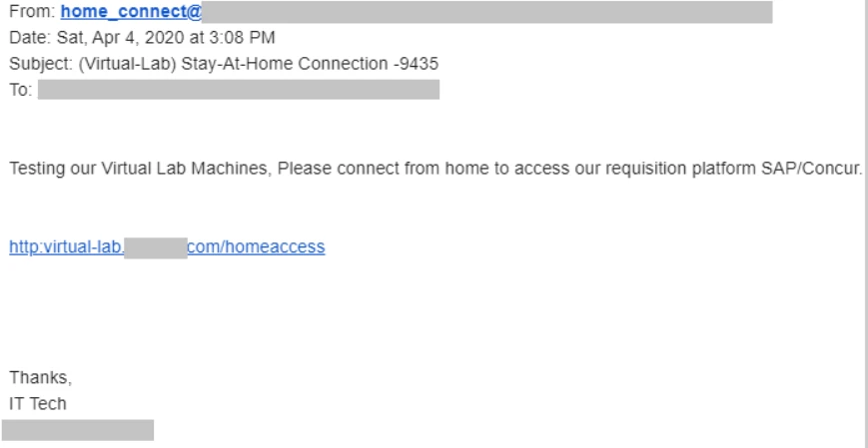Click the '(Virtual-Lab)' text in subject
This screenshot has width=868, height=448.
pyautogui.click(x=127, y=64)
